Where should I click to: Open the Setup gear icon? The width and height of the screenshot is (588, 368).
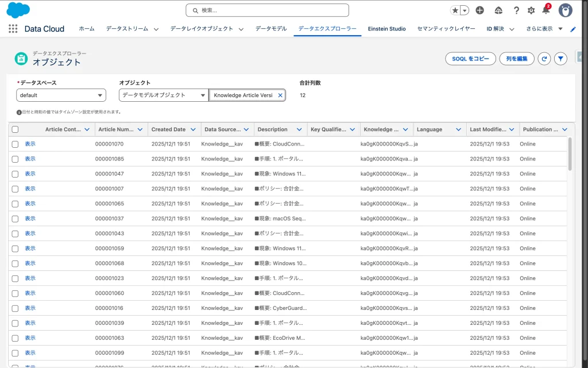click(531, 10)
